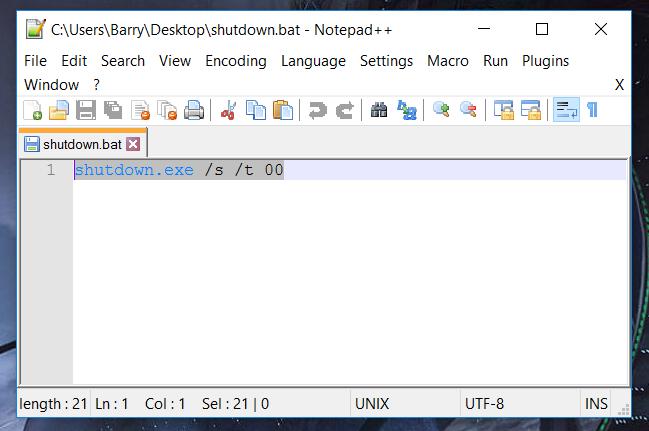Image resolution: width=649 pixels, height=431 pixels.
Task: Click the Cut scissors icon
Action: (228, 110)
